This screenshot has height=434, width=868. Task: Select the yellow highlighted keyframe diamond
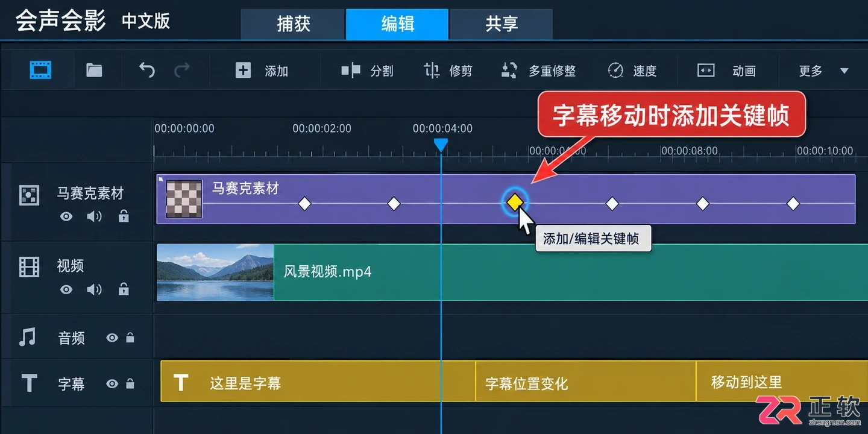tap(514, 203)
